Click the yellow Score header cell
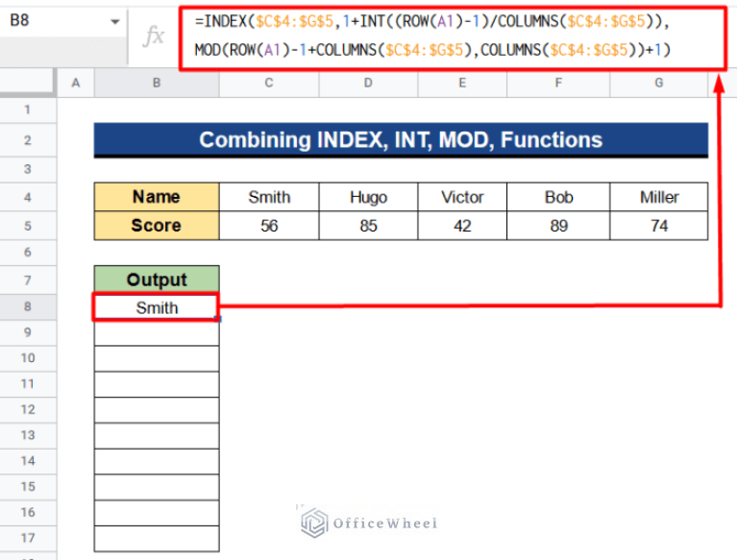737x560 pixels. (x=157, y=226)
